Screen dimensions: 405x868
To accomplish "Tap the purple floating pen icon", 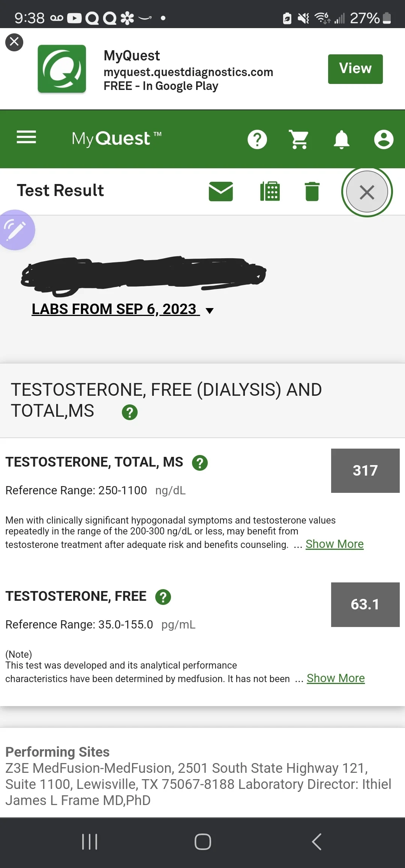I will [15, 230].
